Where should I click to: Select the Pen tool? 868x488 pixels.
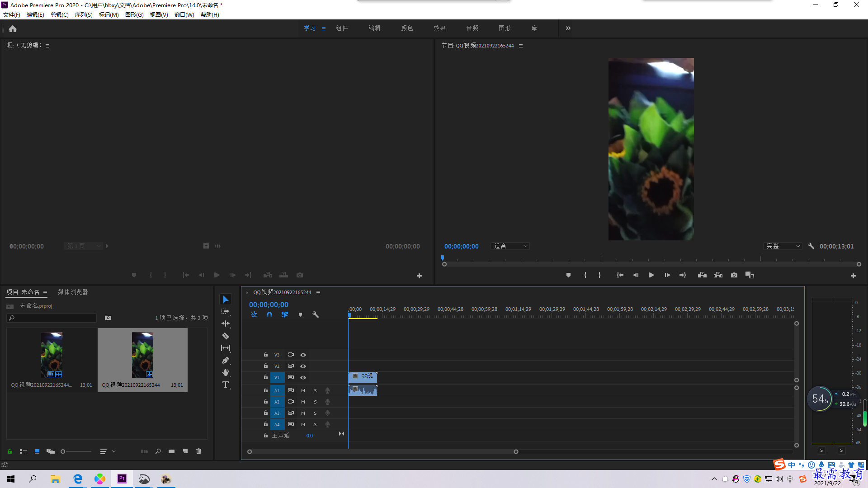click(226, 360)
